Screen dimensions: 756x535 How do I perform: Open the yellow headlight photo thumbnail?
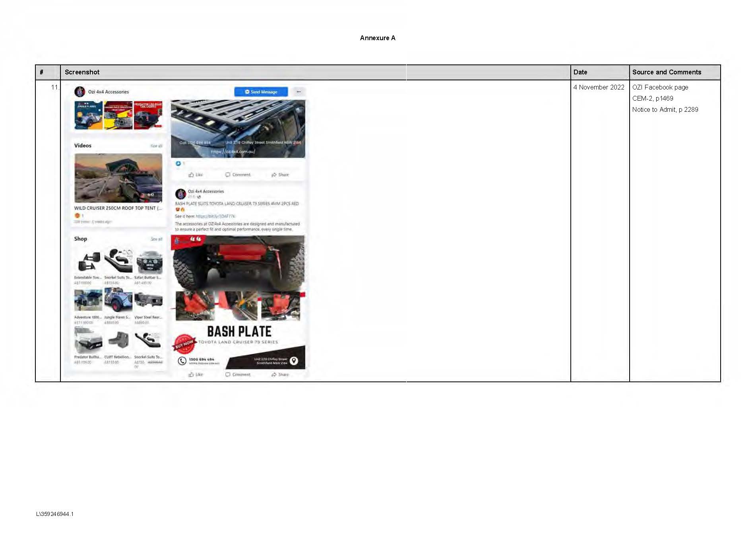[x=118, y=115]
